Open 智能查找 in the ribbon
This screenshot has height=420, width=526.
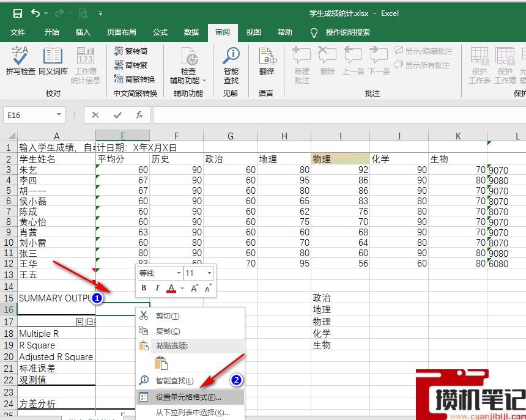[231, 65]
